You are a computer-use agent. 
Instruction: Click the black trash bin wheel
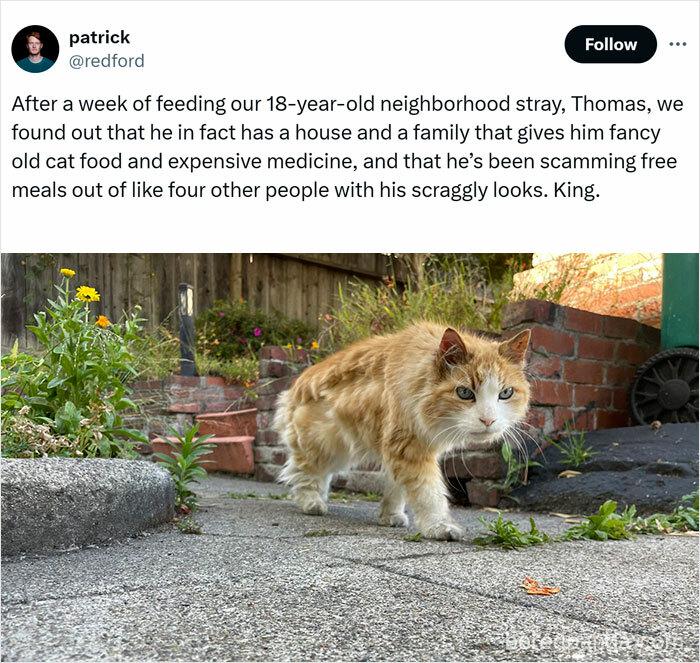point(665,387)
